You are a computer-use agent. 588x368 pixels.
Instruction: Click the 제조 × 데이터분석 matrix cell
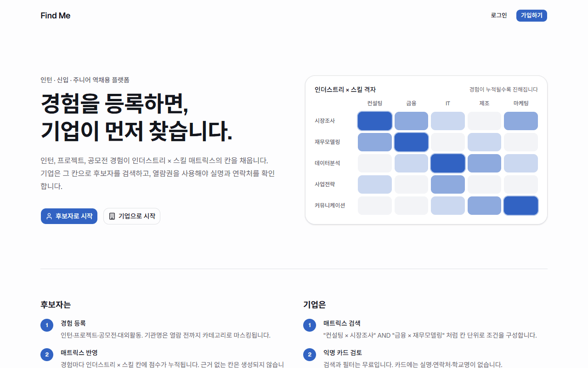coord(484,163)
